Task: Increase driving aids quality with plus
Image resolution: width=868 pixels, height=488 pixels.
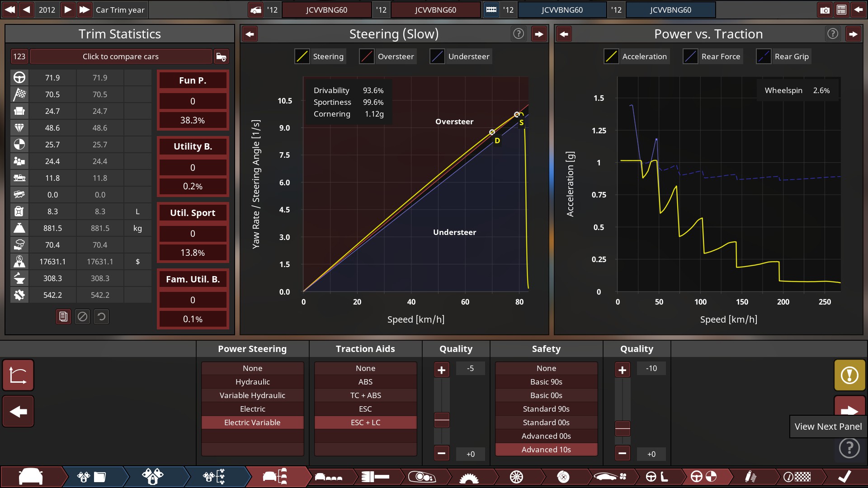Action: pyautogui.click(x=442, y=370)
